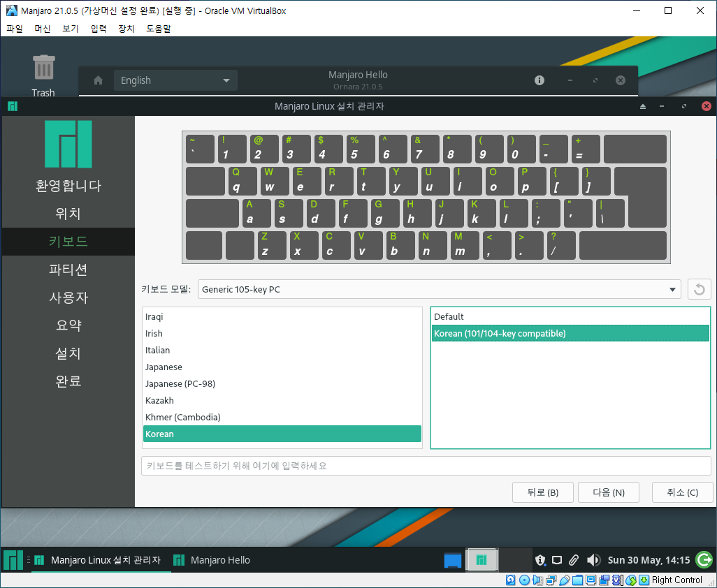Click the home icon in Manjaro Hello
This screenshot has height=588, width=717.
(98, 80)
